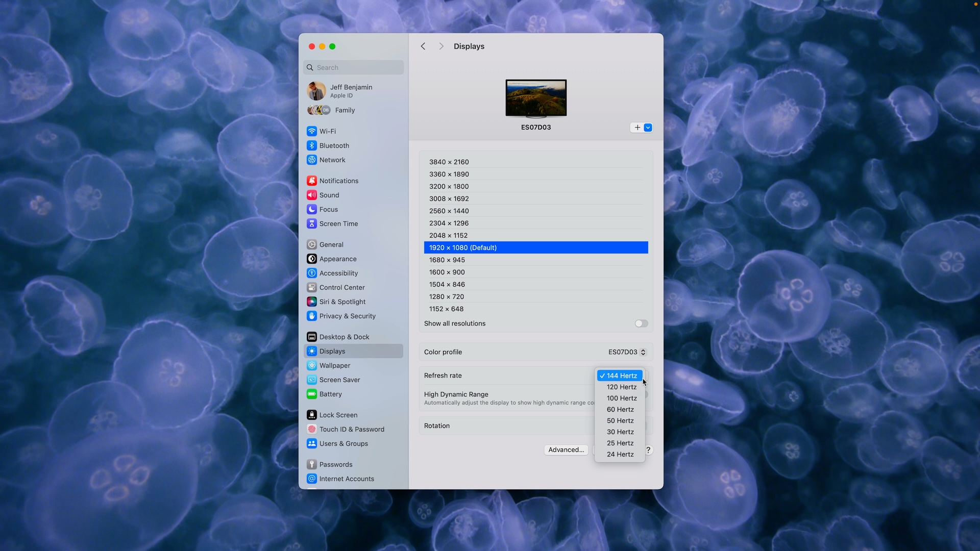980x551 pixels.
Task: Select 60 Hertz refresh rate
Action: click(x=620, y=409)
